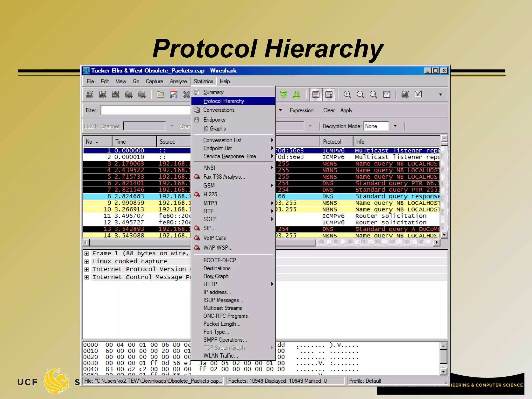Click the VoIP Calls menu entry
Image resolution: width=532 pixels, height=399 pixels.
tap(233, 238)
